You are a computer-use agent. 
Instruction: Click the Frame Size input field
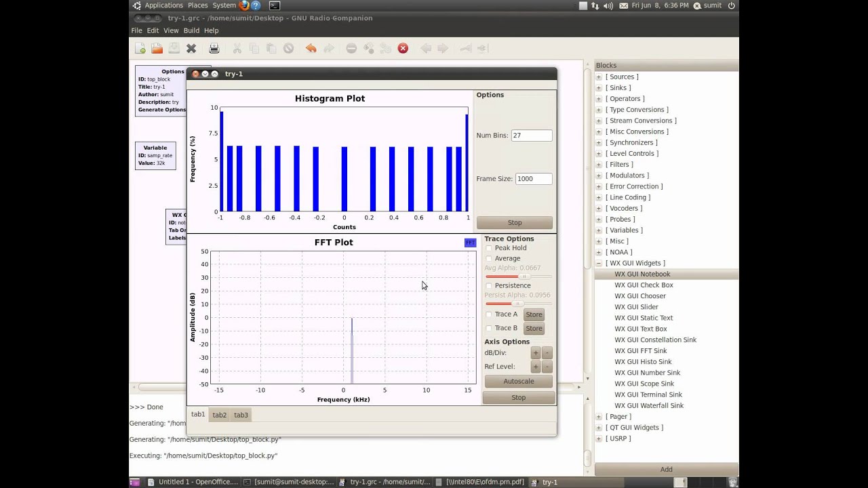pos(534,179)
